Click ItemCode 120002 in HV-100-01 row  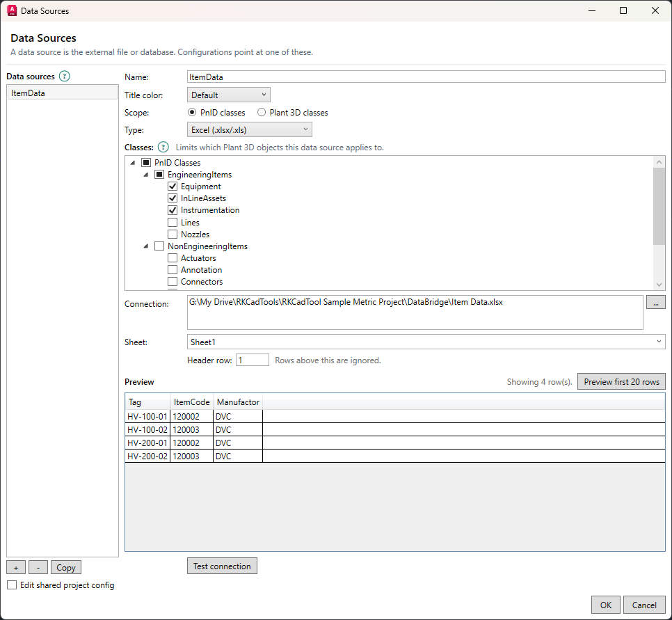tap(191, 416)
